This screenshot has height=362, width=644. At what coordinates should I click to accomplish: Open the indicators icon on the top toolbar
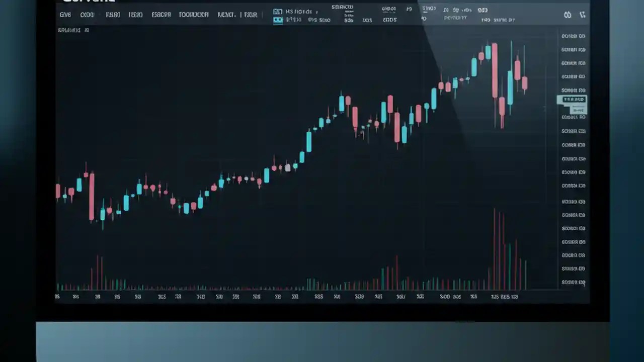coord(194,14)
